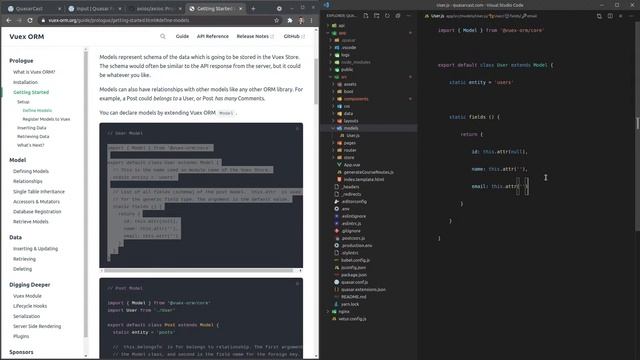
Task: Close the Getting Started browser tab
Action: point(240,8)
